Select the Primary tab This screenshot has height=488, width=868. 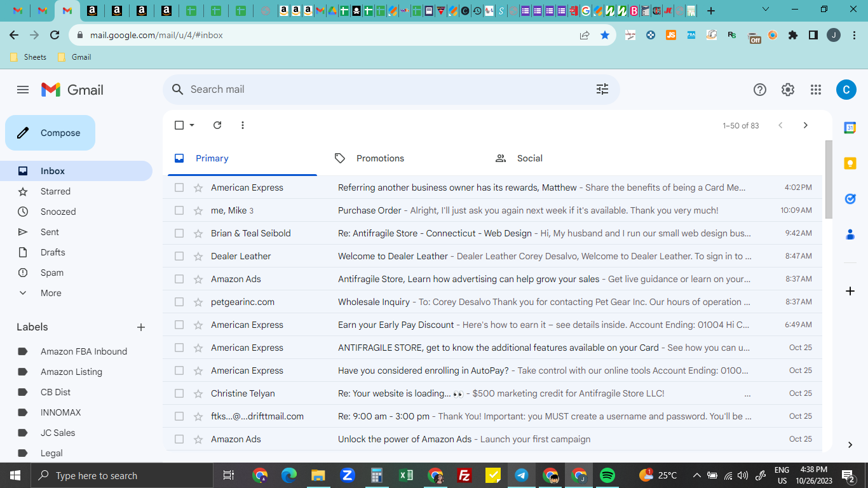pos(242,158)
